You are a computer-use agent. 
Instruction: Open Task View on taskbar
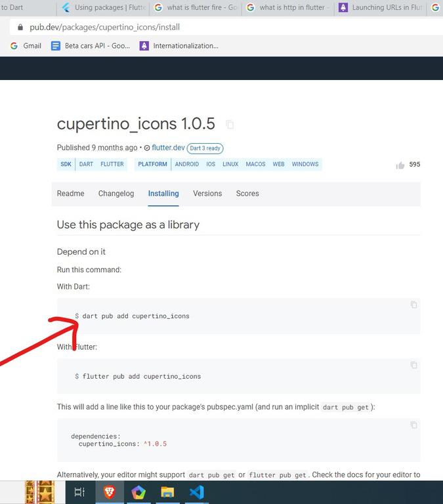coord(79,492)
